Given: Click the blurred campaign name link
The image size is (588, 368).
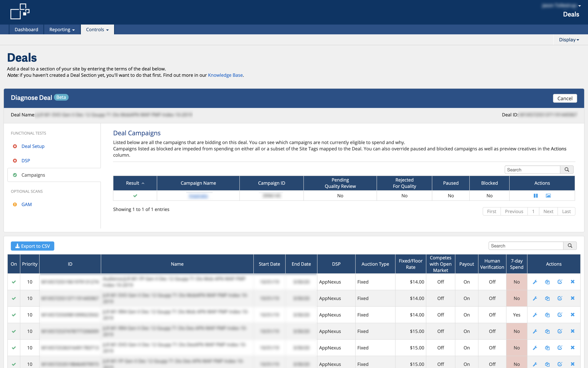Looking at the screenshot, I should coord(198,196).
